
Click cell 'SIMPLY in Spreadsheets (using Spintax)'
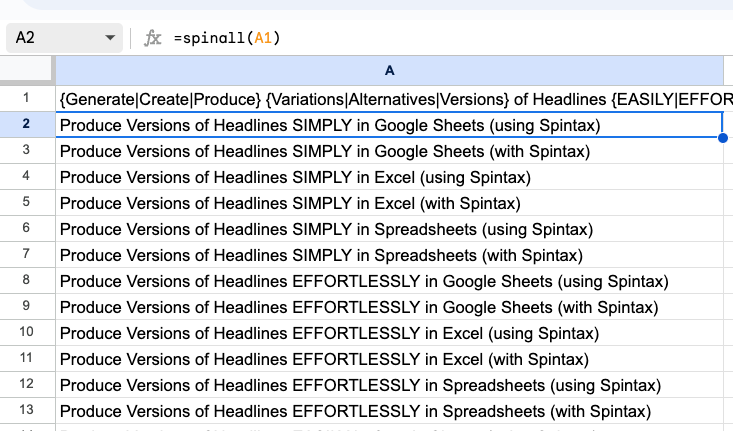[x=389, y=229]
